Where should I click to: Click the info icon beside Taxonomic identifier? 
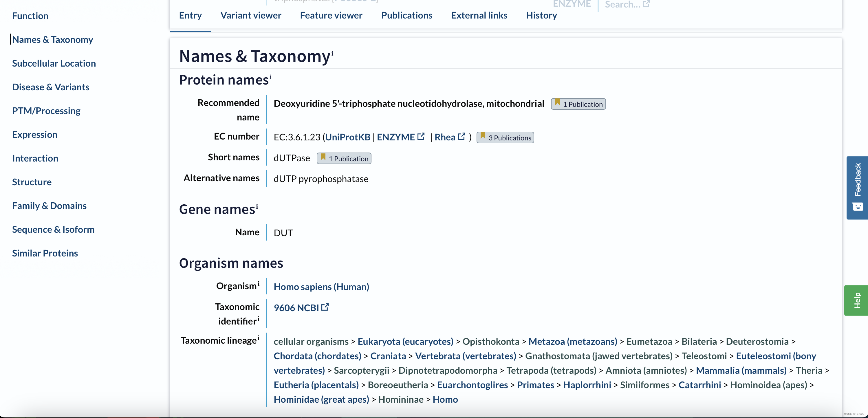259,319
